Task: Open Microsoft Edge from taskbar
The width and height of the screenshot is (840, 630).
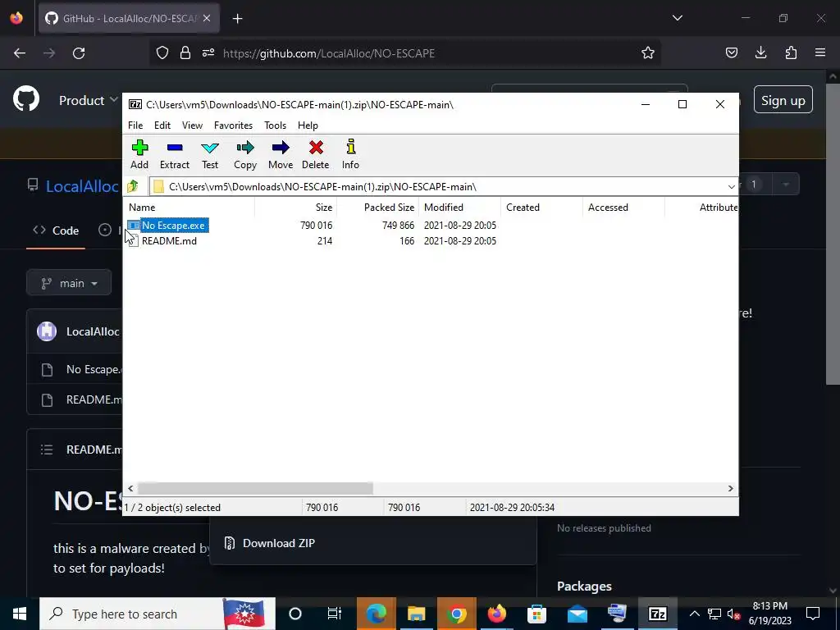Action: [376, 614]
